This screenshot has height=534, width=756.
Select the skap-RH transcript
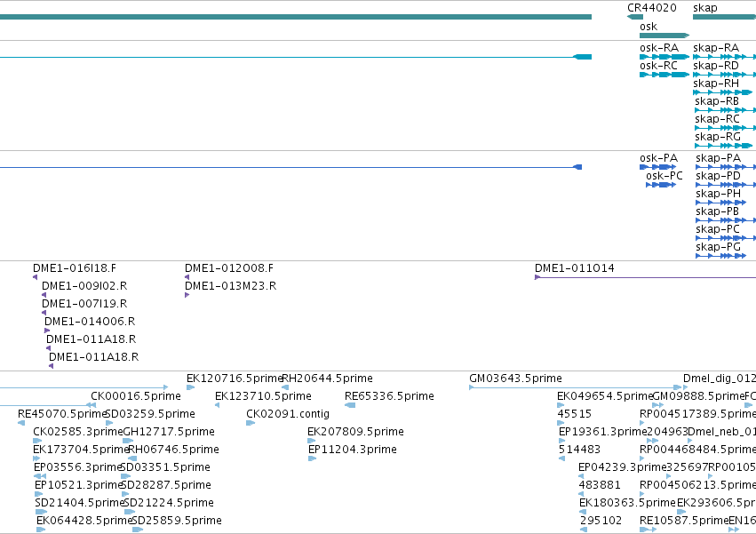722,92
